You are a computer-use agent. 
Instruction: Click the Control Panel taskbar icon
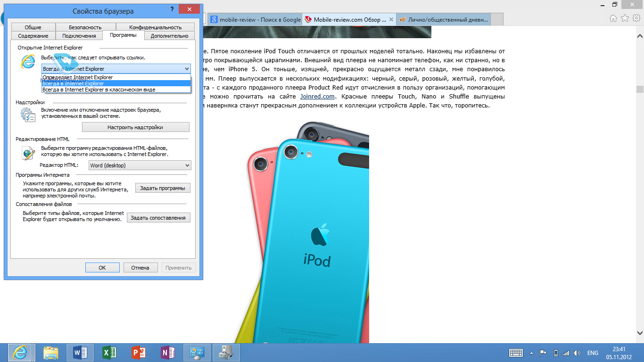[197, 353]
